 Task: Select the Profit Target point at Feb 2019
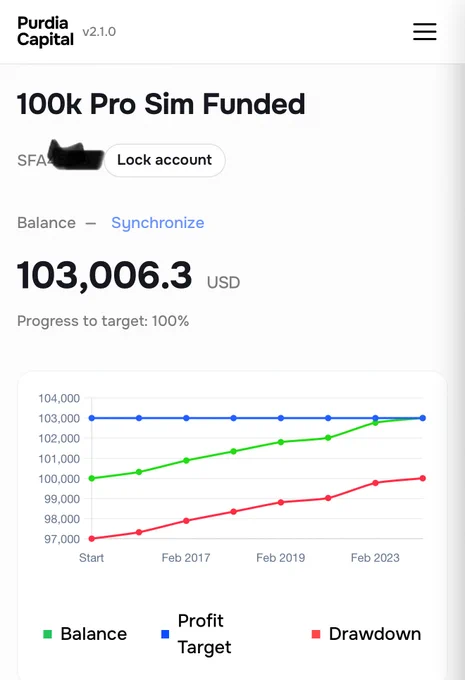(281, 418)
